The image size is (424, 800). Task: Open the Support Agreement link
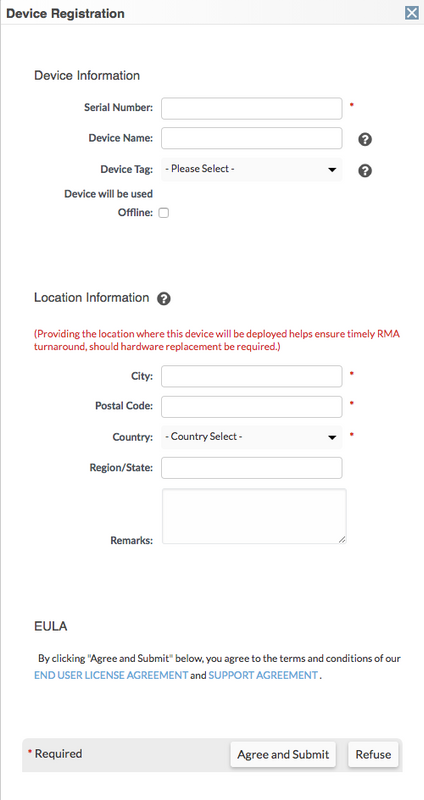(x=263, y=675)
